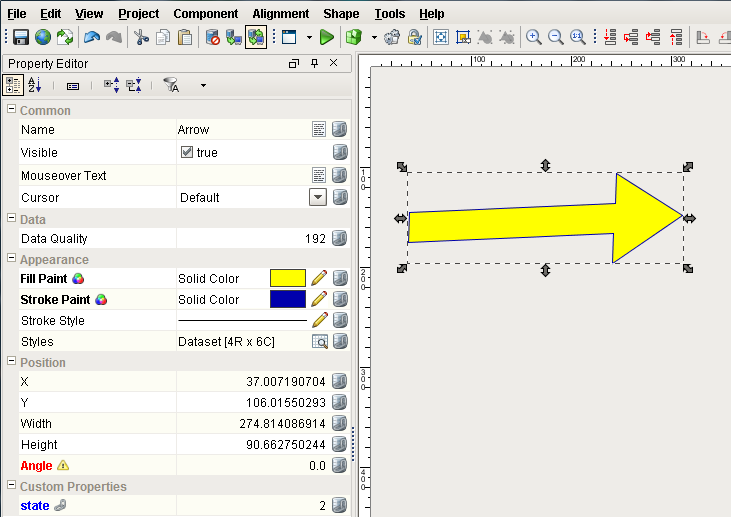Toggle categorized property view button

click(14, 86)
